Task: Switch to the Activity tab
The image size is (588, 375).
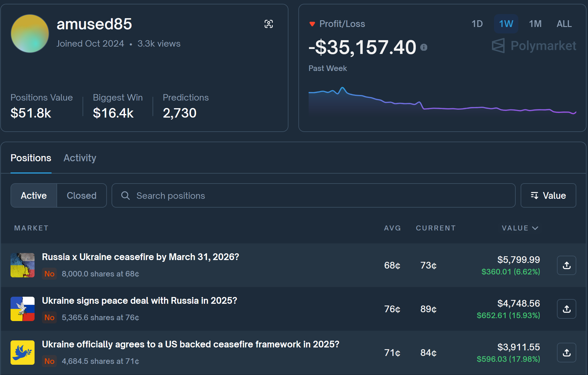Action: coord(80,158)
